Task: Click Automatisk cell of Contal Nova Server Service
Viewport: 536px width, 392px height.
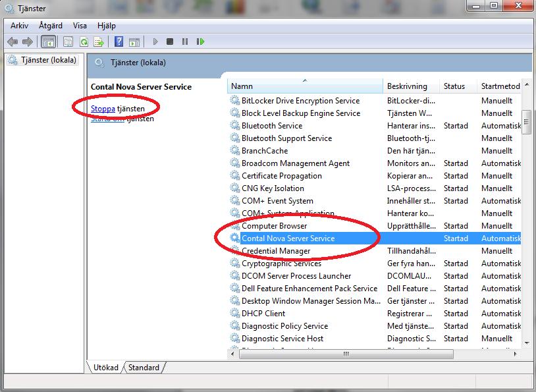Action: [x=501, y=238]
